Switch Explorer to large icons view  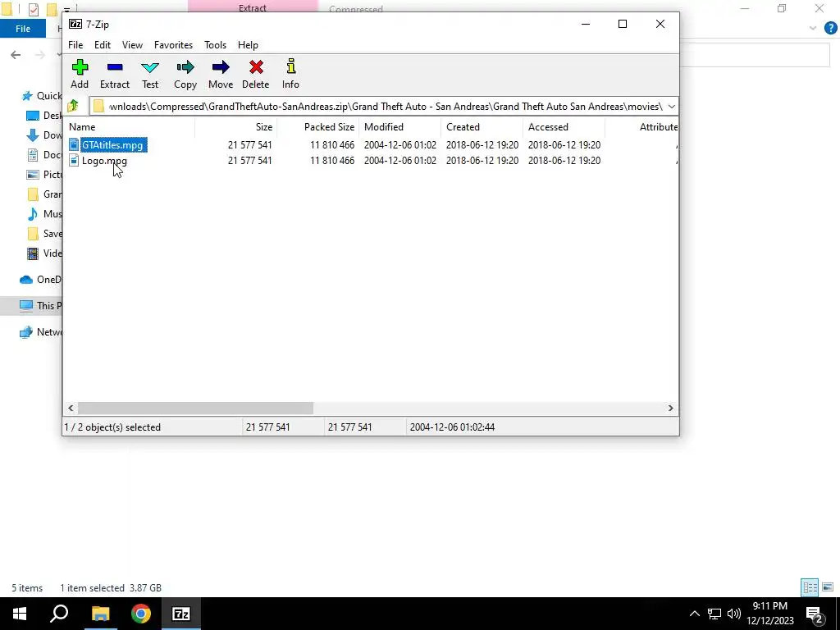828,587
